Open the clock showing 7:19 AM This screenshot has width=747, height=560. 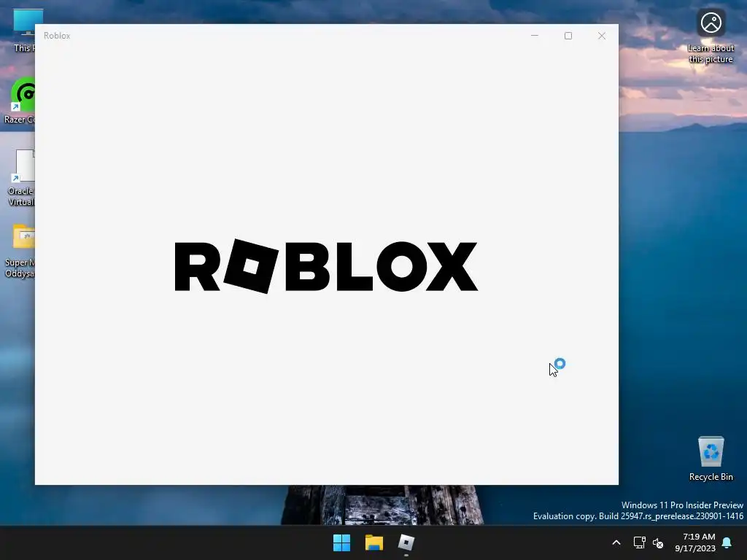695,542
